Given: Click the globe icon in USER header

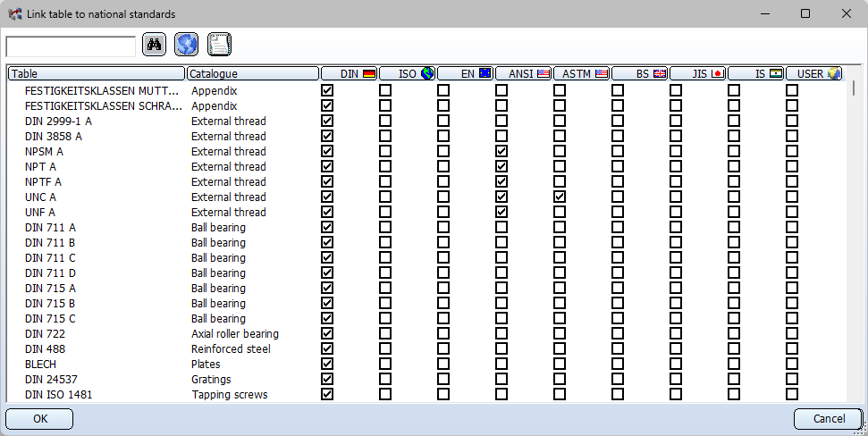Looking at the screenshot, I should click(834, 73).
